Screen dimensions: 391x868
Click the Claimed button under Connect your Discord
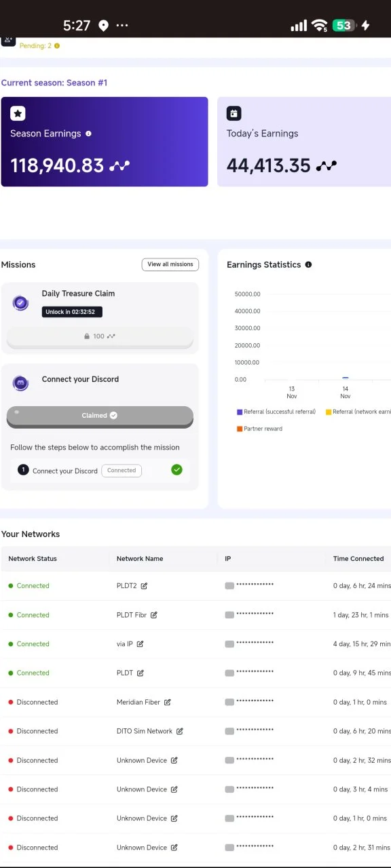[x=100, y=416]
